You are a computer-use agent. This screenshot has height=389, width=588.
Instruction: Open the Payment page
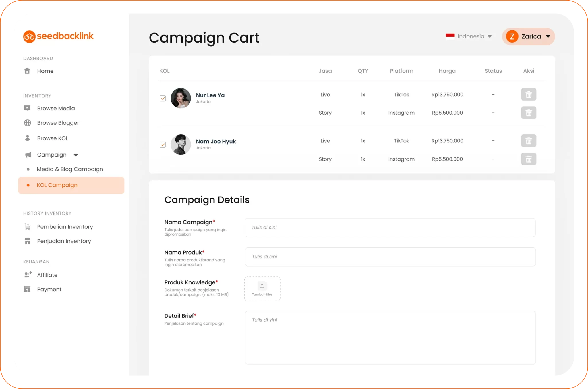(49, 289)
